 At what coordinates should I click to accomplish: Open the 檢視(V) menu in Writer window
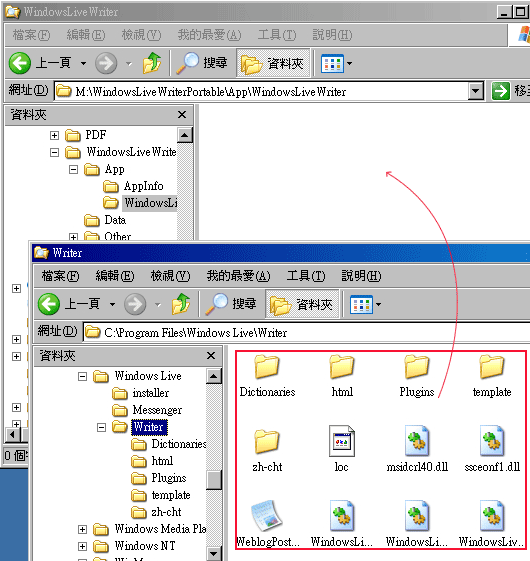(x=170, y=276)
